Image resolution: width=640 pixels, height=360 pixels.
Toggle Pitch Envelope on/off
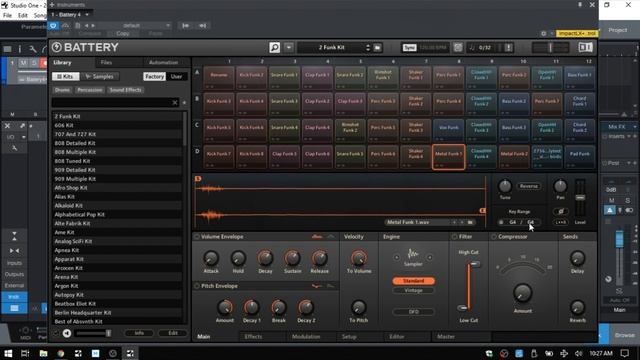[197, 286]
